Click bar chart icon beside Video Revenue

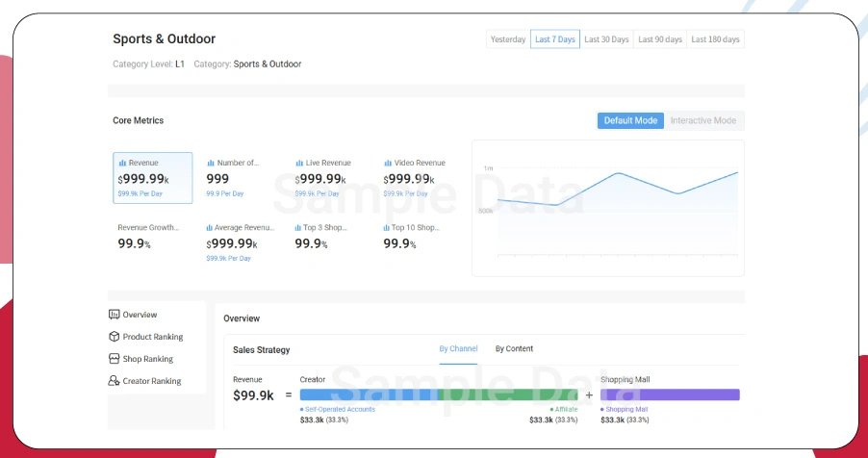[388, 163]
